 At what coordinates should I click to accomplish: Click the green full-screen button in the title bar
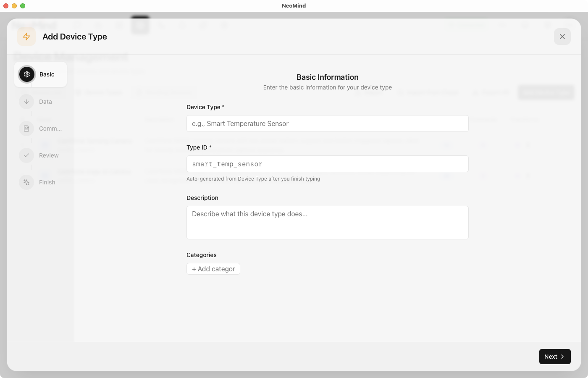click(x=22, y=6)
